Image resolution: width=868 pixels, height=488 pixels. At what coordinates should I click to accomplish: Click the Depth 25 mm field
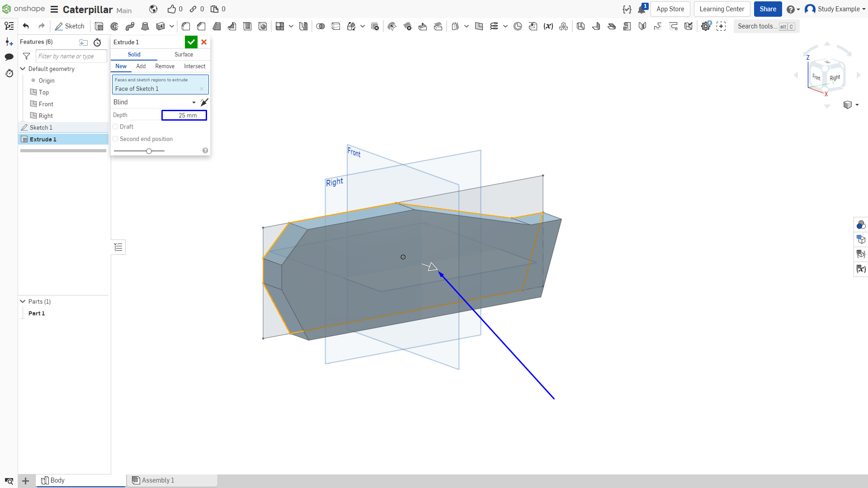tap(184, 115)
